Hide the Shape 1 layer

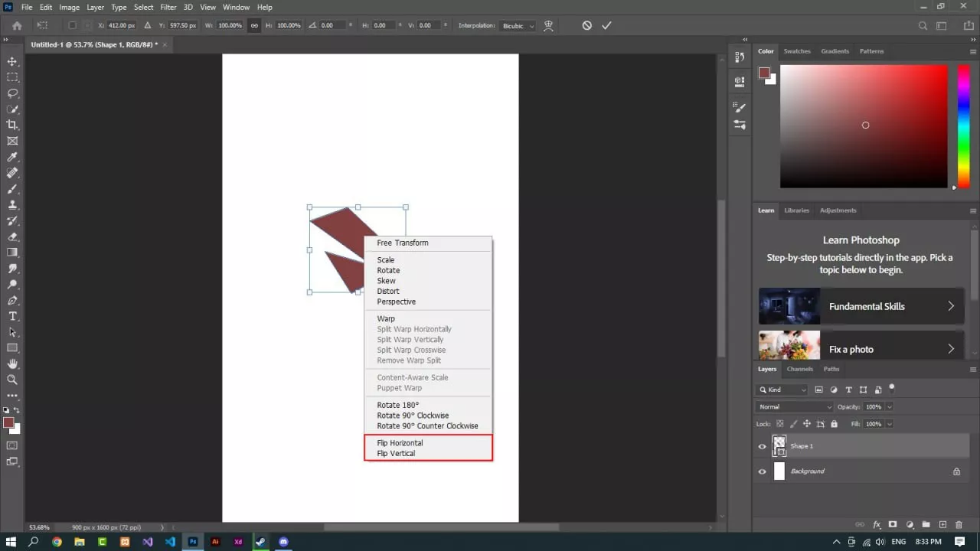pos(762,446)
